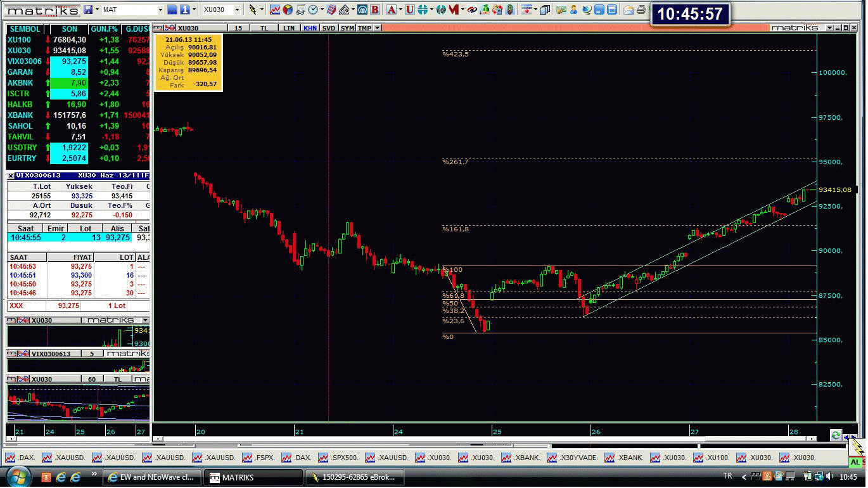This screenshot has height=488, width=868.
Task: Click the pie chart toolbar icon
Action: (x=288, y=10)
